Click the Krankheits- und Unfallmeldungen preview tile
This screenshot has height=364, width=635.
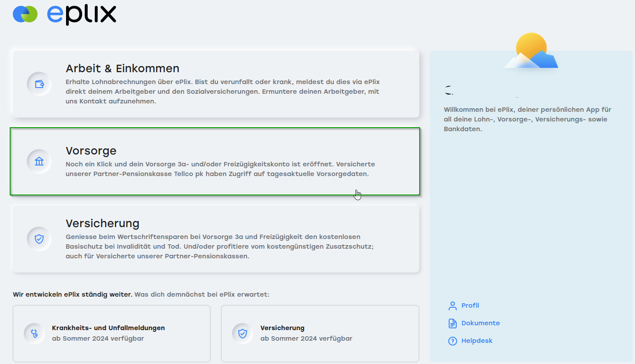111,333
